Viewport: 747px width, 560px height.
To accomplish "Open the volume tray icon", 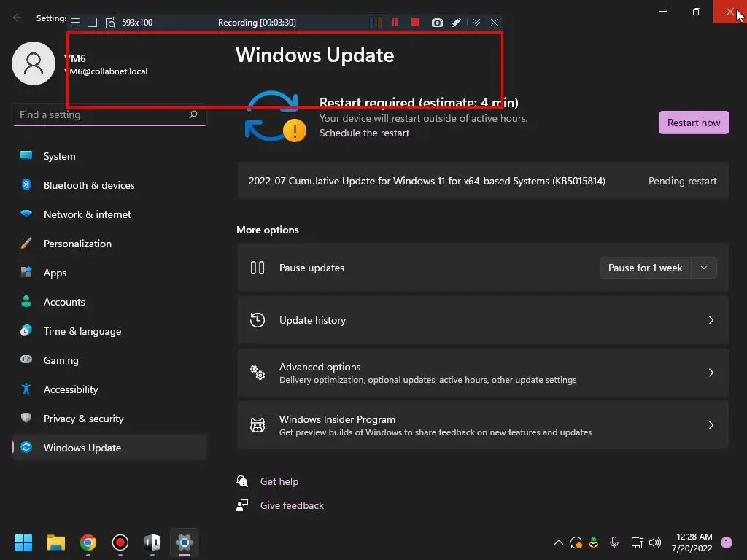I will coord(655,542).
